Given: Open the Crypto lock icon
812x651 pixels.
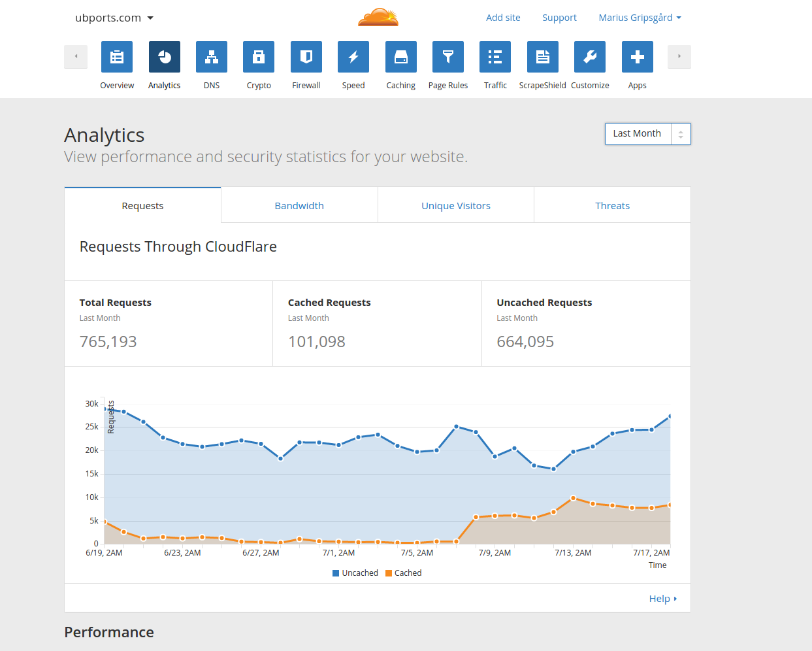Looking at the screenshot, I should point(259,57).
